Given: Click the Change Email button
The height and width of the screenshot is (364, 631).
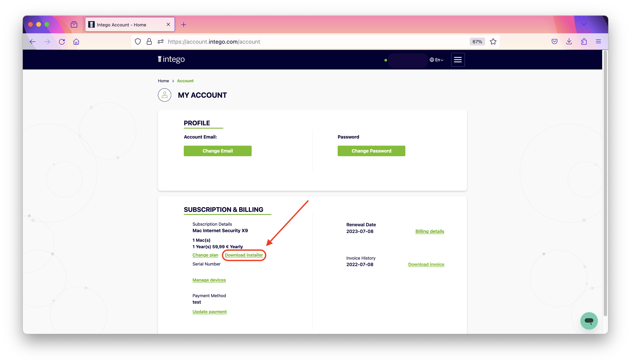Looking at the screenshot, I should pyautogui.click(x=218, y=151).
